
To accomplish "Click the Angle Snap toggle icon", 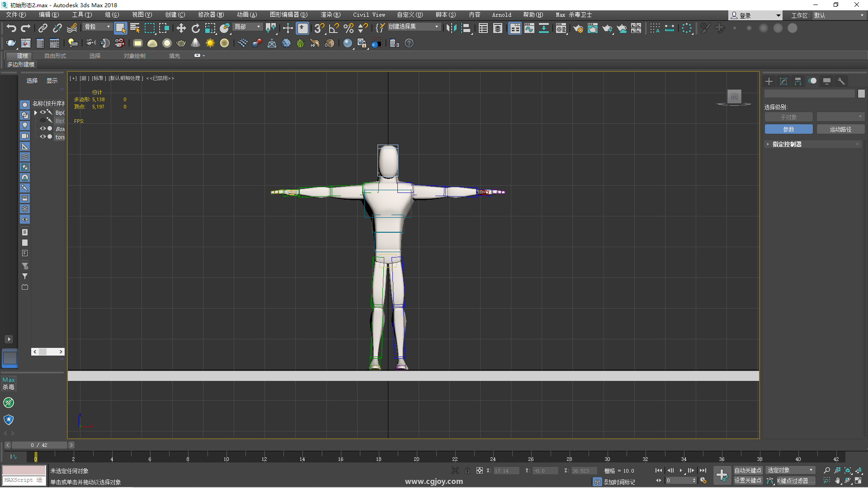I will point(334,28).
